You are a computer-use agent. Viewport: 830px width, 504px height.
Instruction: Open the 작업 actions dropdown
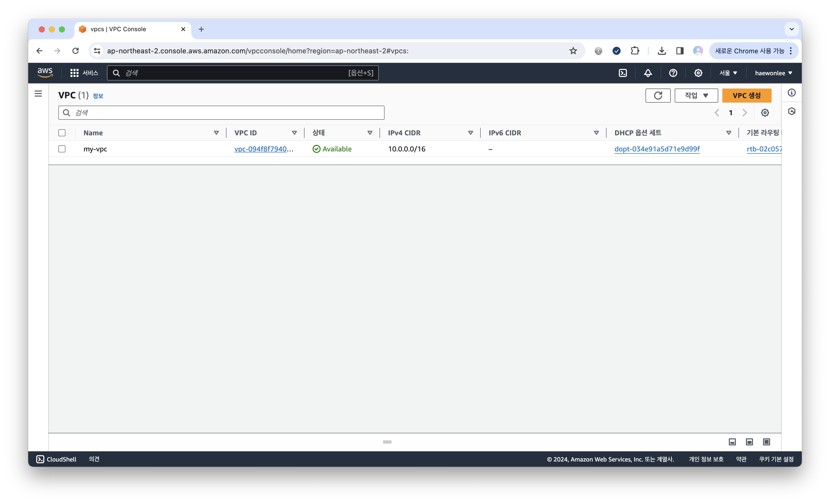pyautogui.click(x=696, y=95)
